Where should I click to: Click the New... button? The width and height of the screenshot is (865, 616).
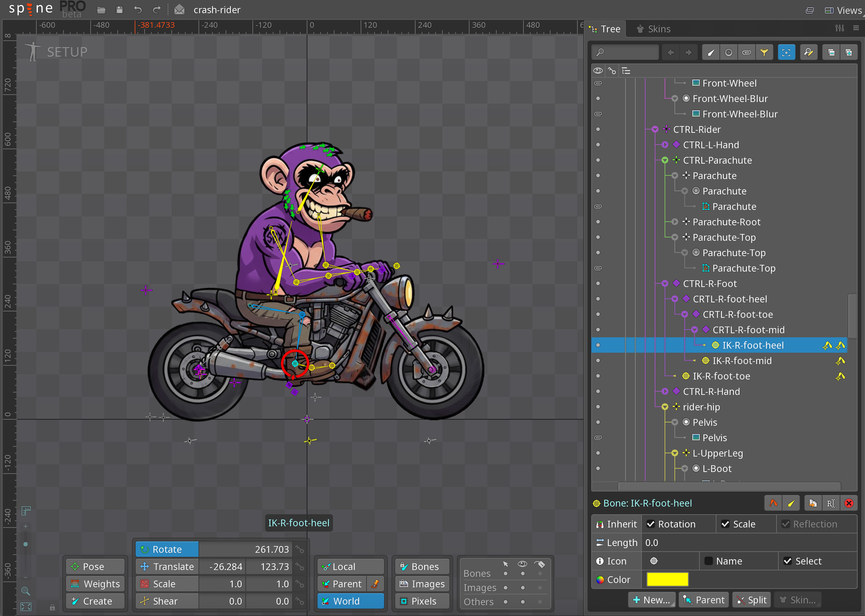652,600
